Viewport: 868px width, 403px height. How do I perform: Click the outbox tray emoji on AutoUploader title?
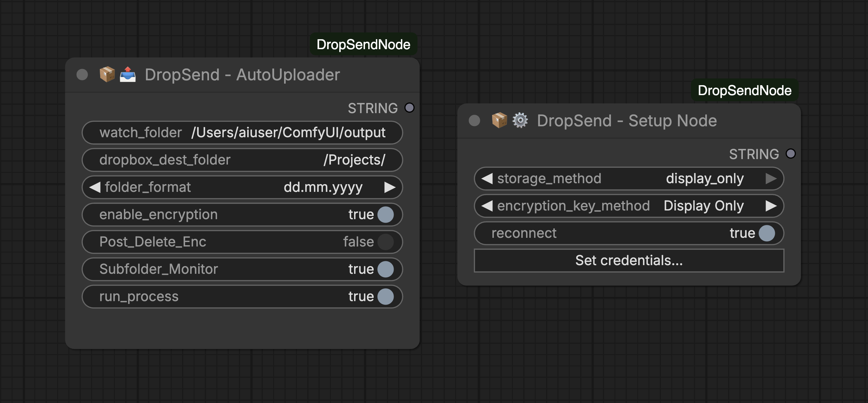click(x=128, y=74)
